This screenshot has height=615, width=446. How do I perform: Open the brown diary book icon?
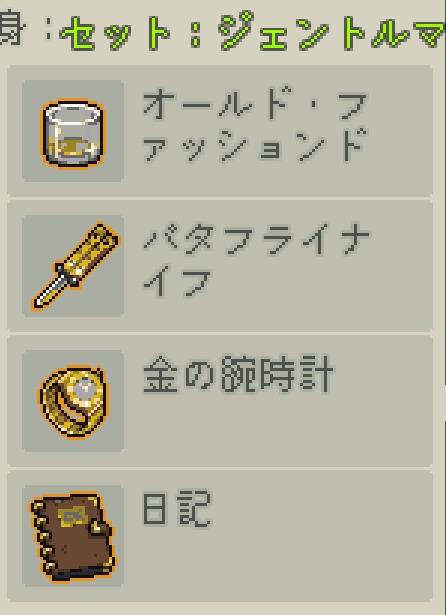coord(73,537)
